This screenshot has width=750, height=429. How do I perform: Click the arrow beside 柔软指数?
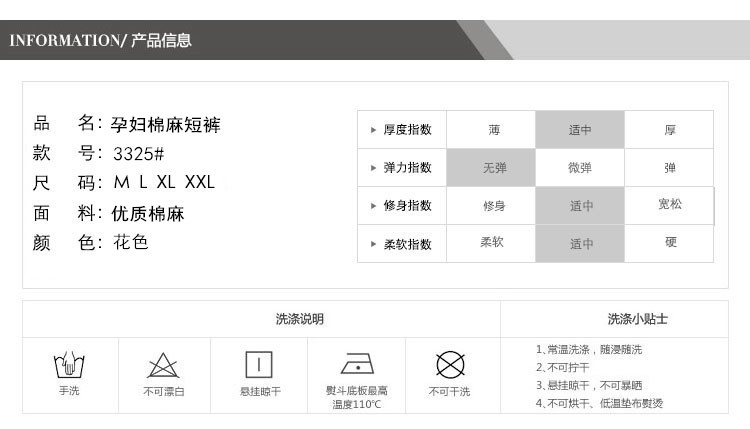click(x=374, y=244)
